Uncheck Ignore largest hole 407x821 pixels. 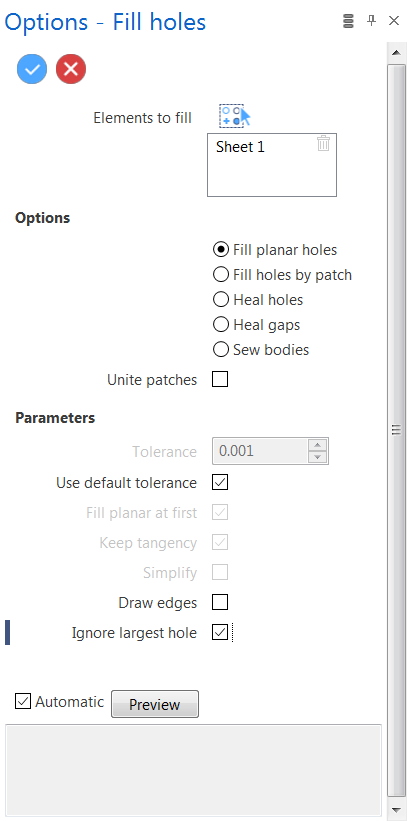pos(220,633)
